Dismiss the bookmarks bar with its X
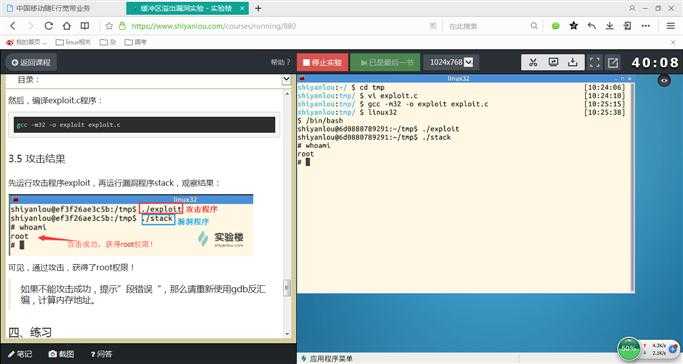 coord(673,42)
